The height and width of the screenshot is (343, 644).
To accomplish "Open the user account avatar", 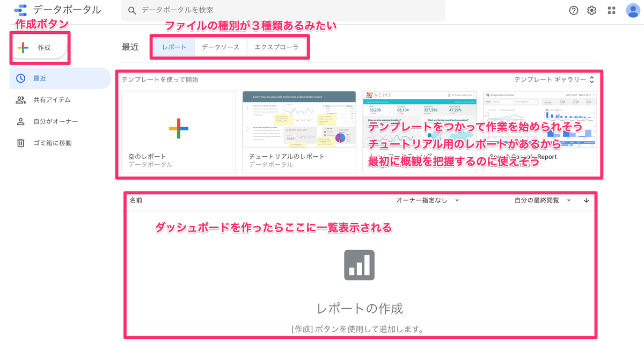I will [x=633, y=10].
